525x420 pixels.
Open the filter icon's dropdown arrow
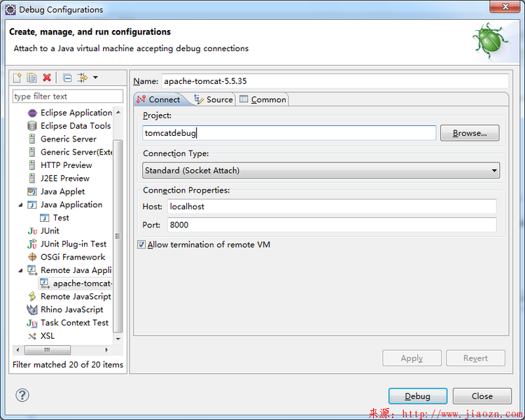click(95, 78)
